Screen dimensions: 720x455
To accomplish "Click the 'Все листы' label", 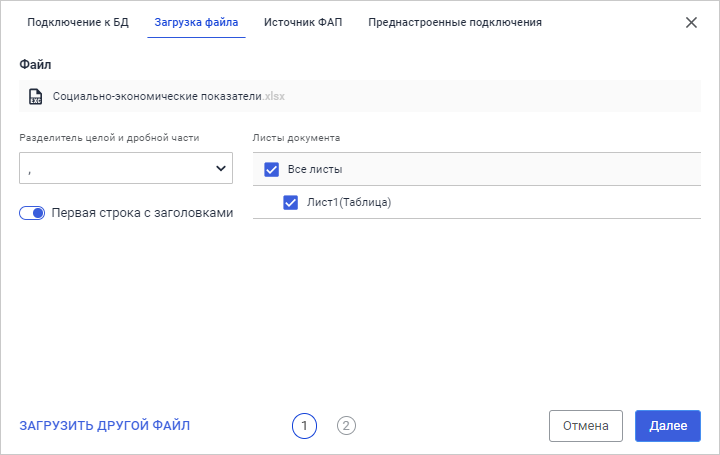I will point(315,169).
